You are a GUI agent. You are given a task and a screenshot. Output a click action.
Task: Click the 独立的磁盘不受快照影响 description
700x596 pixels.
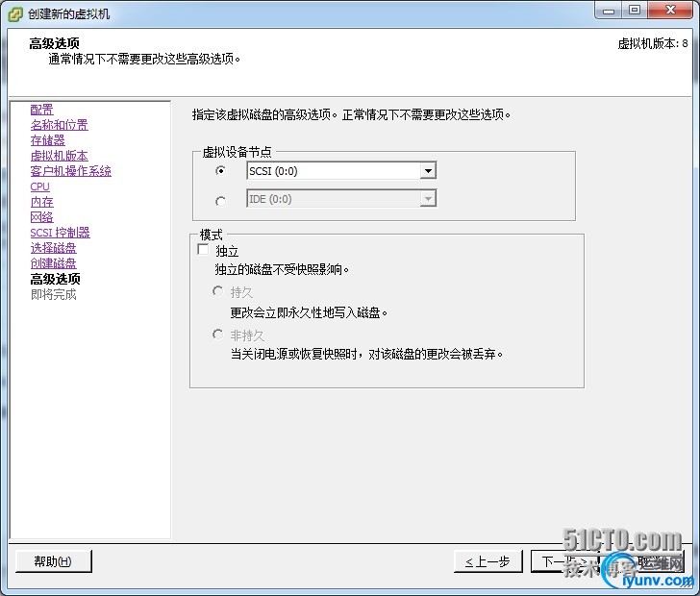(282, 269)
